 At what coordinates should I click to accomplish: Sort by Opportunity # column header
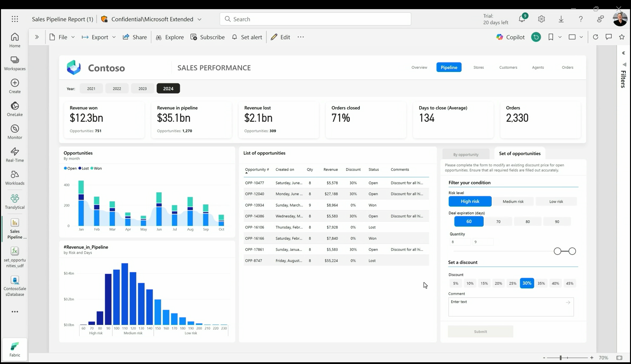point(257,170)
